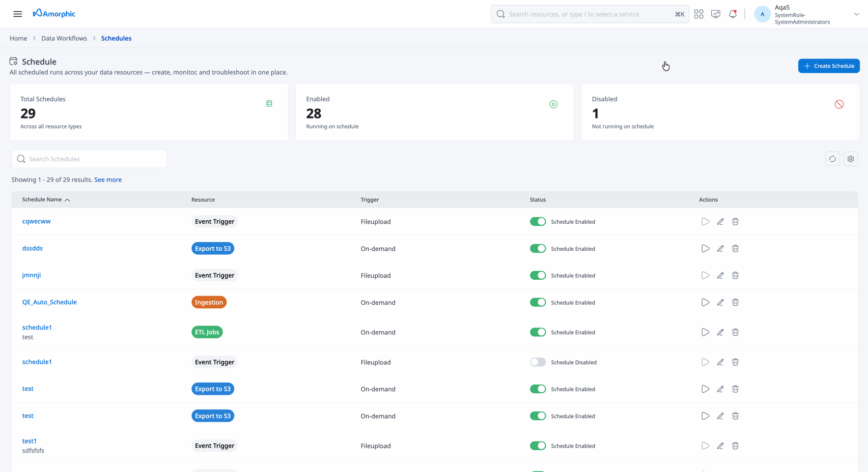Viewport: 868px width, 472px height.
Task: Click the Total Schedules card
Action: (149, 113)
